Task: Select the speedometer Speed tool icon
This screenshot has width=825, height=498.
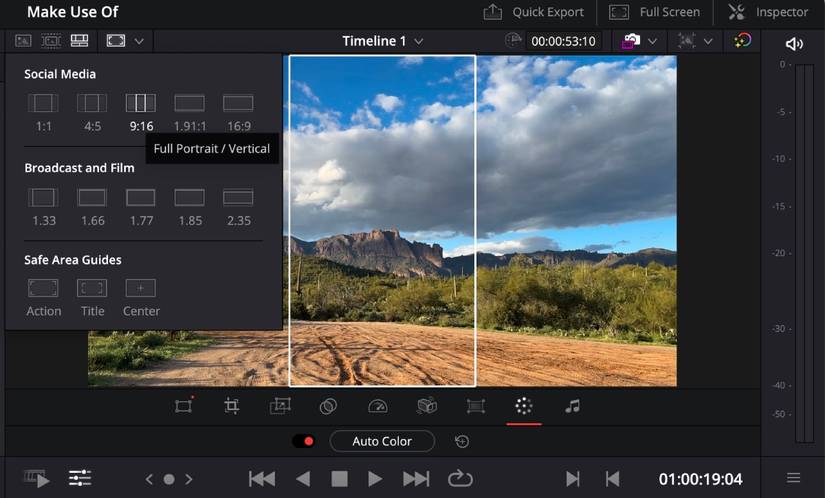Action: [377, 406]
